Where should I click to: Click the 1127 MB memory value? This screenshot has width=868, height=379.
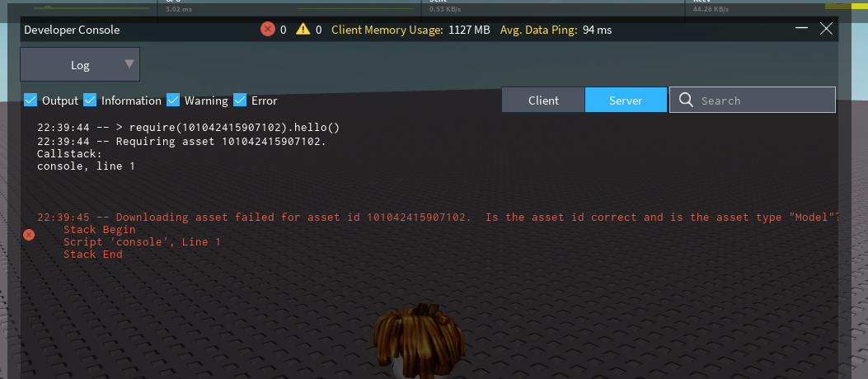coord(469,30)
